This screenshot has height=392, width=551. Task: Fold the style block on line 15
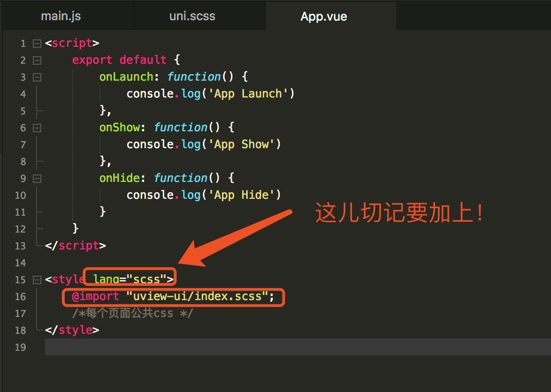[37, 279]
